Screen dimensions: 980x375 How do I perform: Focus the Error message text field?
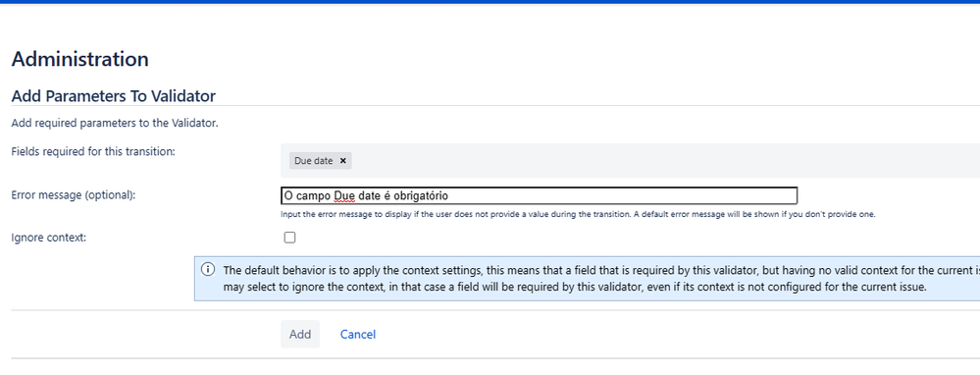pos(539,195)
